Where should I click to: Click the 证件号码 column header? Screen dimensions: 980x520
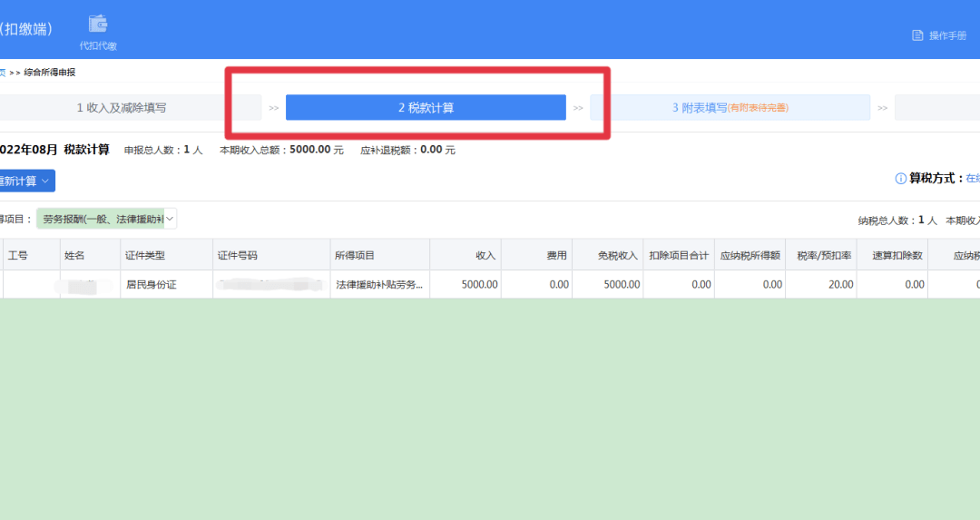[x=238, y=255]
